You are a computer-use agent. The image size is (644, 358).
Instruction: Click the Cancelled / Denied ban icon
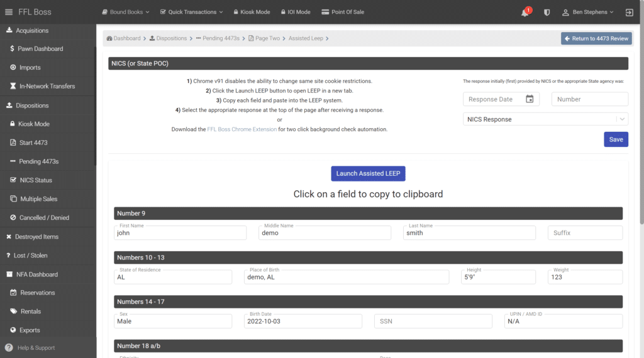(13, 217)
